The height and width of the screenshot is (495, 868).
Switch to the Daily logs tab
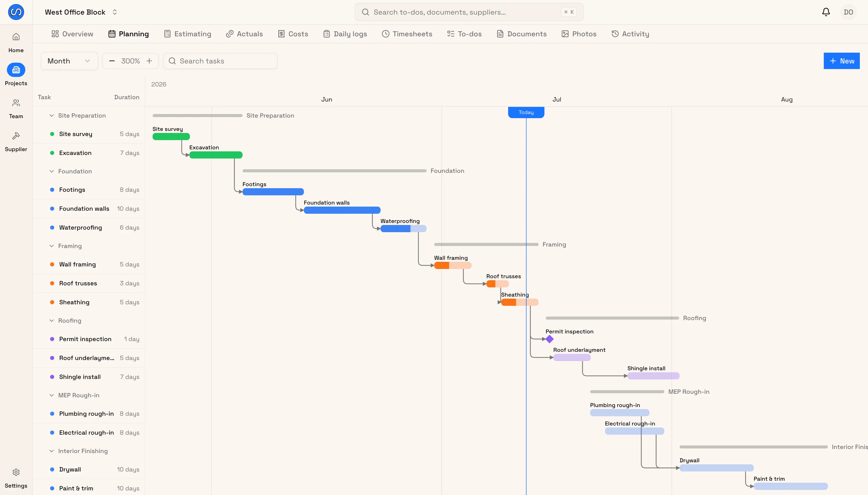coord(345,34)
